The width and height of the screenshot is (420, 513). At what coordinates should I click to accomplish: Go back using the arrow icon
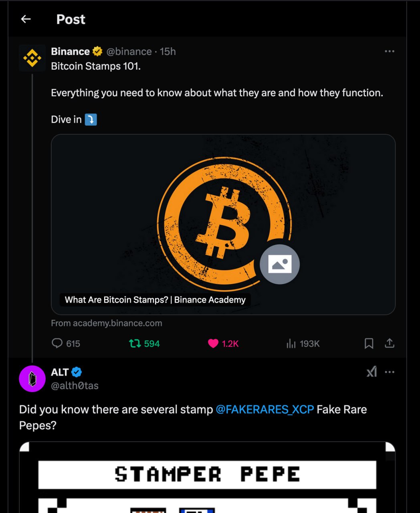(x=26, y=19)
